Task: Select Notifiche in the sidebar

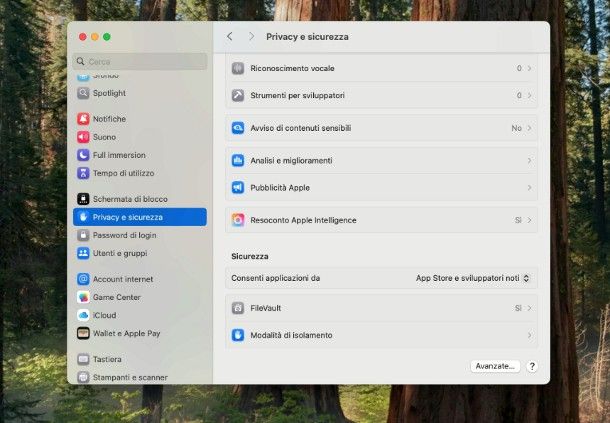Action: click(140, 119)
